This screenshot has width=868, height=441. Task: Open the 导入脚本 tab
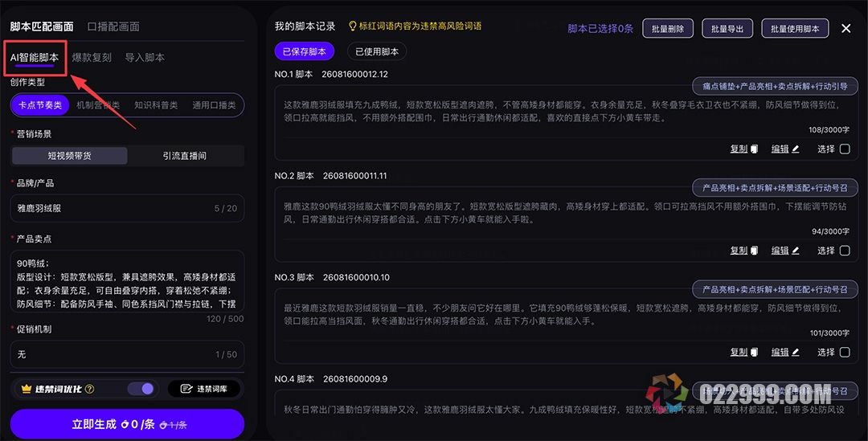pyautogui.click(x=145, y=58)
